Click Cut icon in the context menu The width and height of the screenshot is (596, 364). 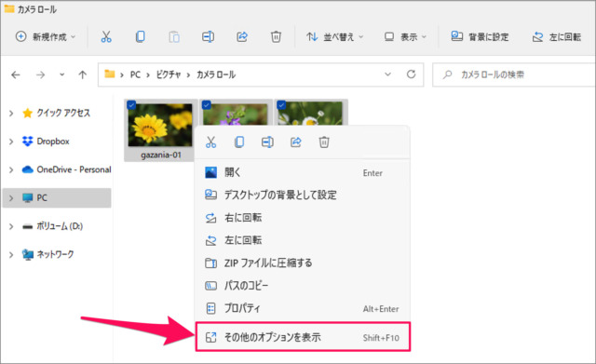coord(210,142)
